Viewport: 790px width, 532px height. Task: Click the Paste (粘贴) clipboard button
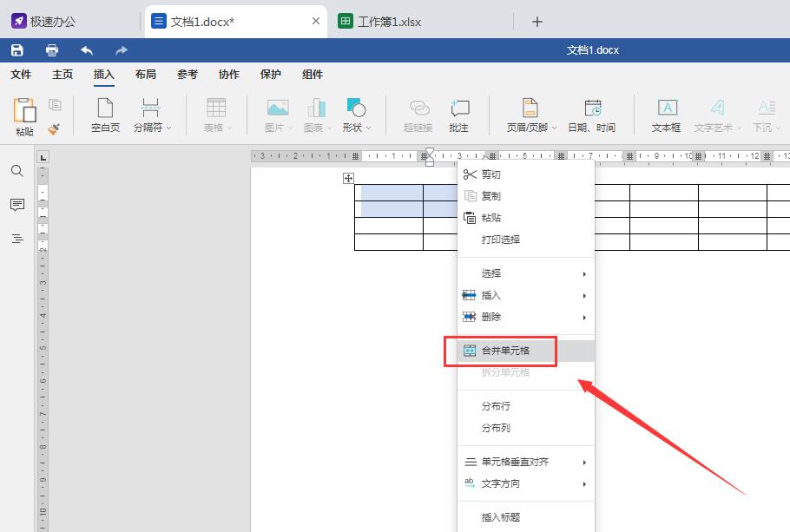tap(24, 116)
